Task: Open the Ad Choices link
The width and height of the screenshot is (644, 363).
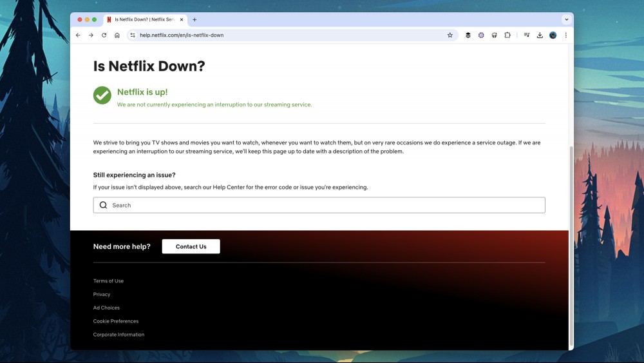Action: (x=106, y=308)
